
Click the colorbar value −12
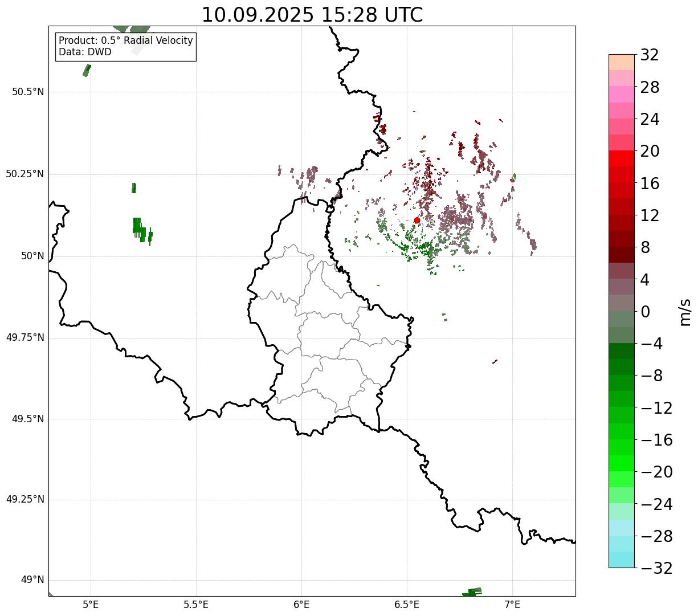656,408
